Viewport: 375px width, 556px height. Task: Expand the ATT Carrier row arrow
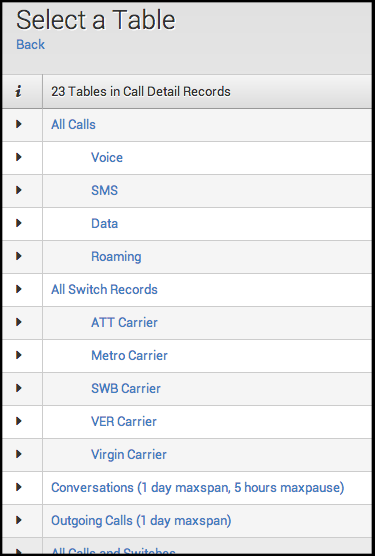tap(19, 322)
